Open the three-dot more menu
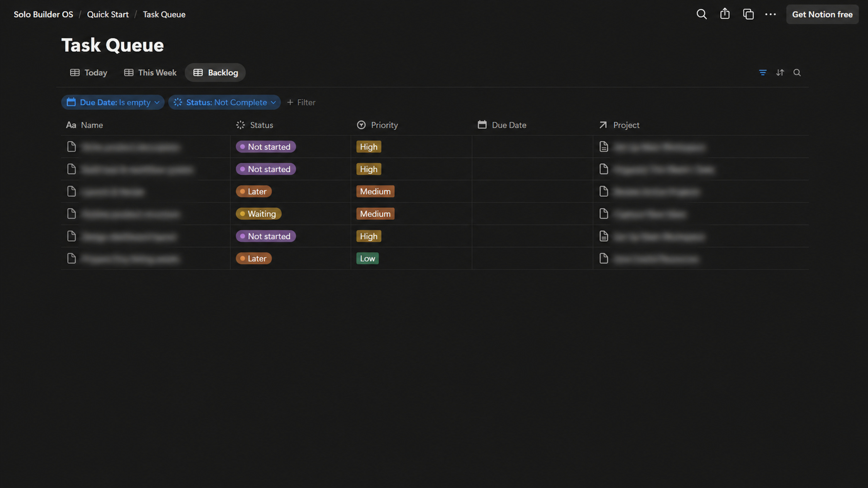 click(770, 14)
